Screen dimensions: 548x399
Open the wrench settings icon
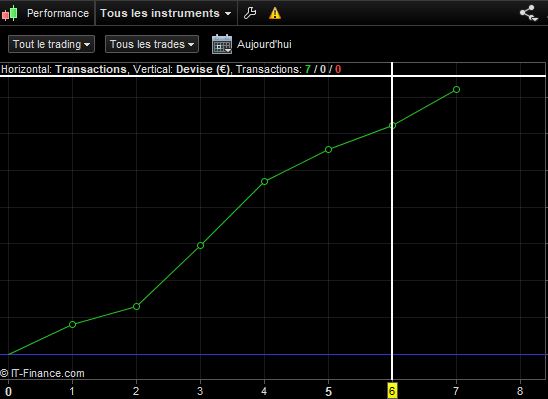(x=250, y=13)
